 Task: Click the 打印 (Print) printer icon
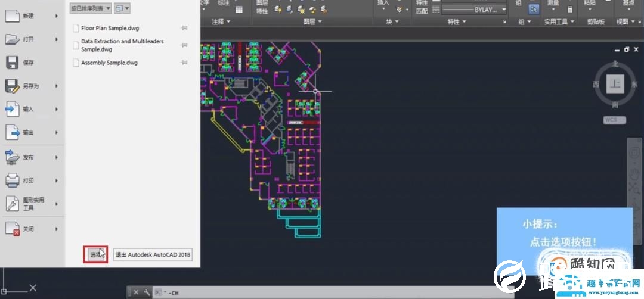pyautogui.click(x=13, y=180)
